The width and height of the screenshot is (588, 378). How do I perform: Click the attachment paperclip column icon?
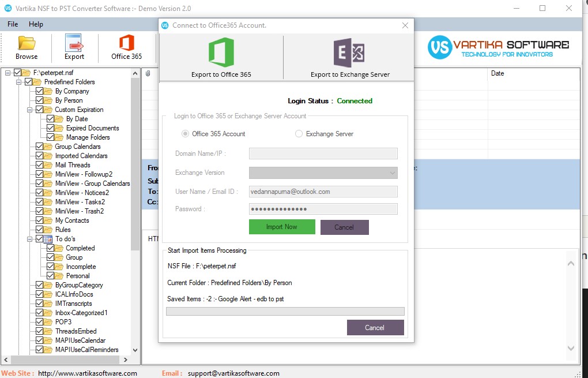(x=148, y=73)
